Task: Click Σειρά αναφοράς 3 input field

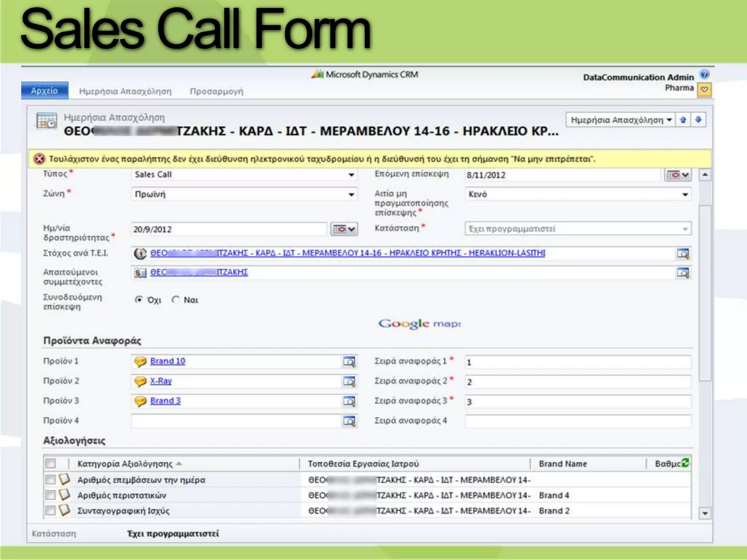Action: coord(578,401)
